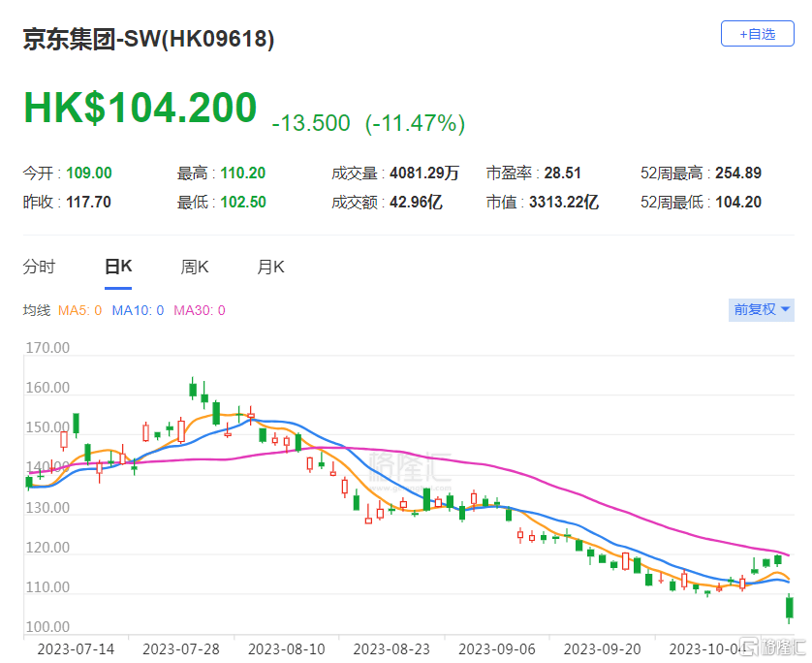Viewport: 812px width, 663px height.
Task: Click the 成交量 value 4081.29万
Action: [423, 174]
